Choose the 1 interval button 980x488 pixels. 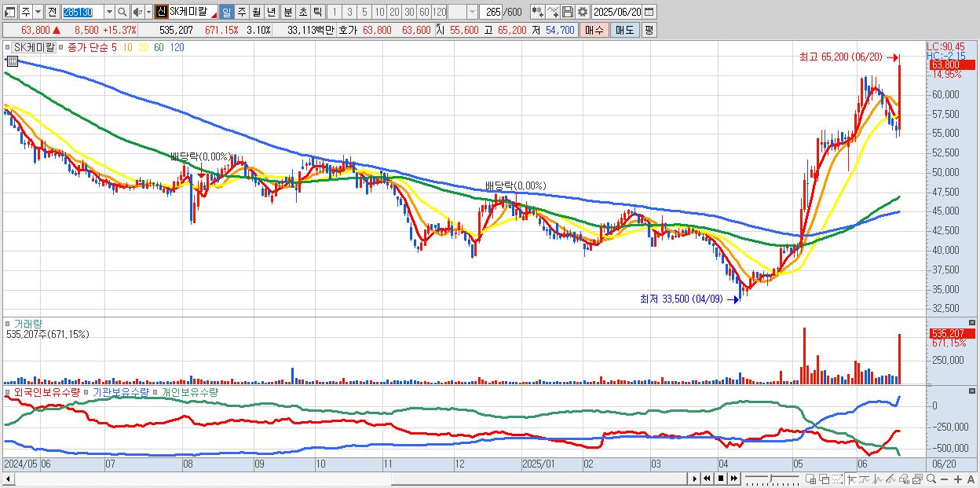coord(334,12)
